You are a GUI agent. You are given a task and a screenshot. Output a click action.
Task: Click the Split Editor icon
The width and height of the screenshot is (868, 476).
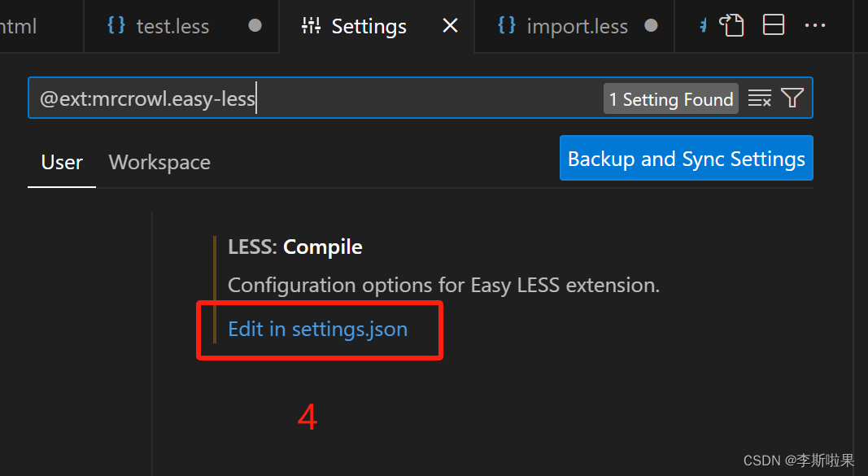point(774,25)
